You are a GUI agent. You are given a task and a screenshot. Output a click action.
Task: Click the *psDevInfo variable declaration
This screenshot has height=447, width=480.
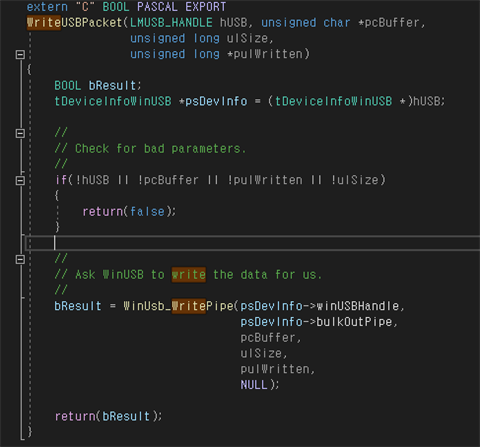coord(213,101)
